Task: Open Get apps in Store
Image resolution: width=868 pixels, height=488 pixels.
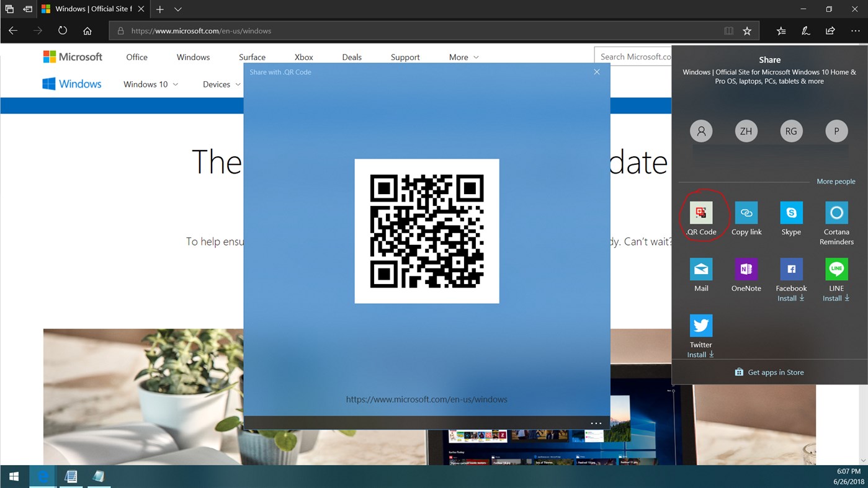Action: tap(769, 372)
